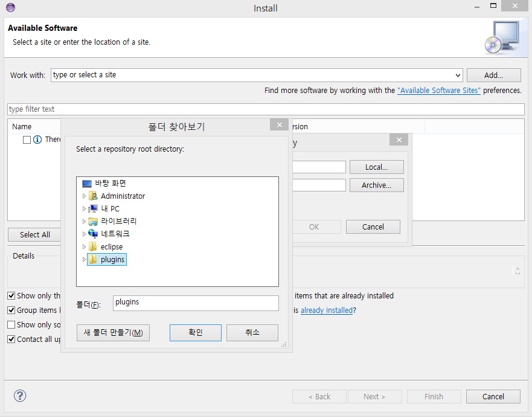Open the Available Software Sites link

point(438,91)
